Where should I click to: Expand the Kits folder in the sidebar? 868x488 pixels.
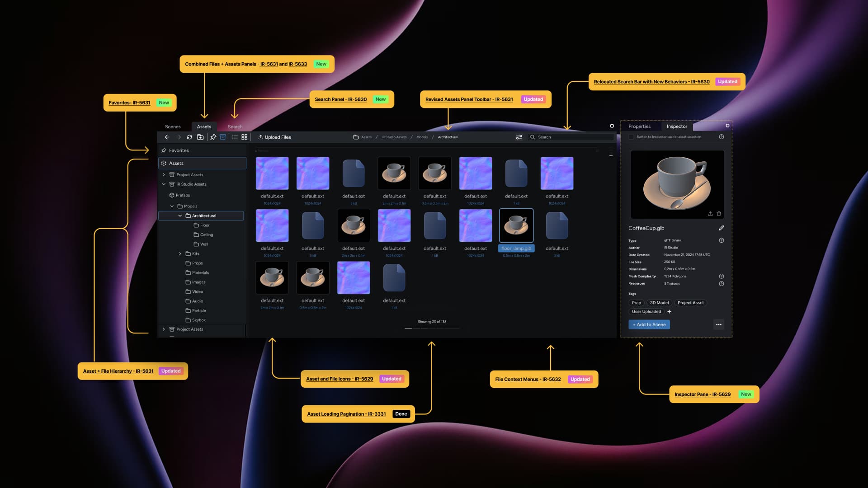[180, 253]
